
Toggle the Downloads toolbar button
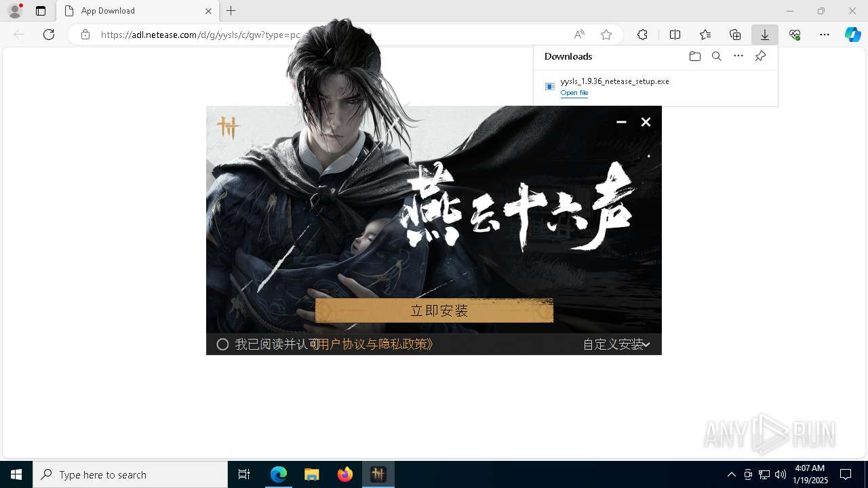[765, 35]
